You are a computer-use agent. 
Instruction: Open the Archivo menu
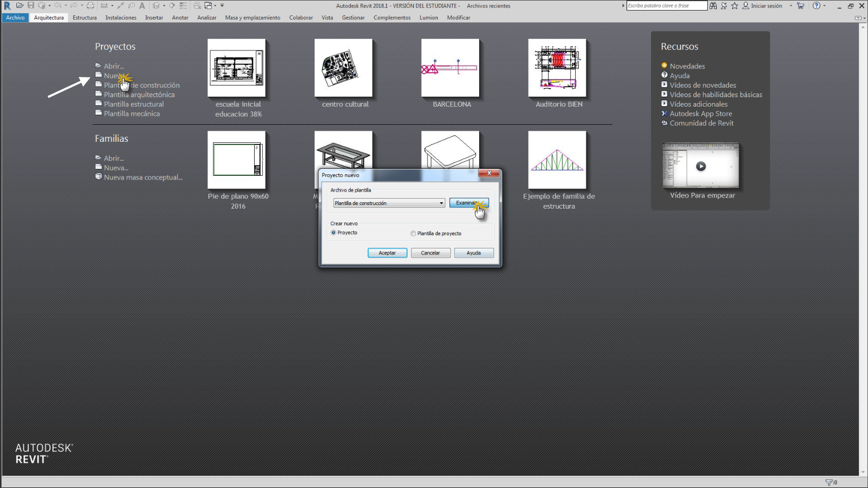[x=15, y=18]
